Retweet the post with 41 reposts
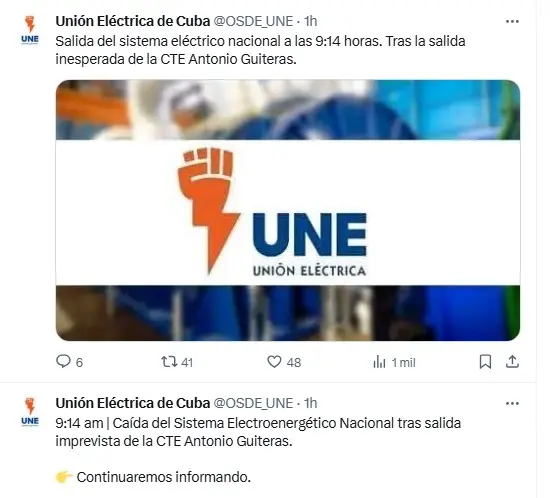Viewport: 550px width, 498px height. click(177, 362)
